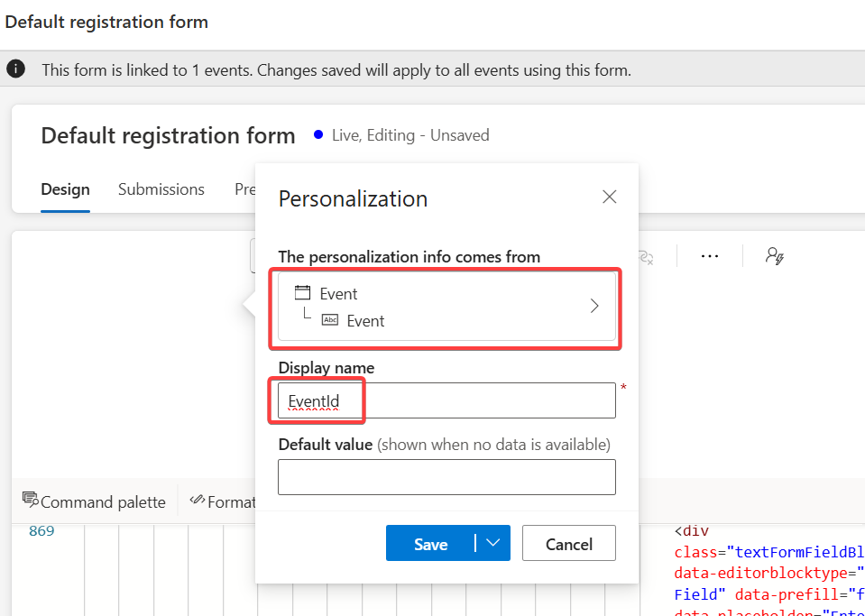Switch to the Submissions tab

coord(161,189)
